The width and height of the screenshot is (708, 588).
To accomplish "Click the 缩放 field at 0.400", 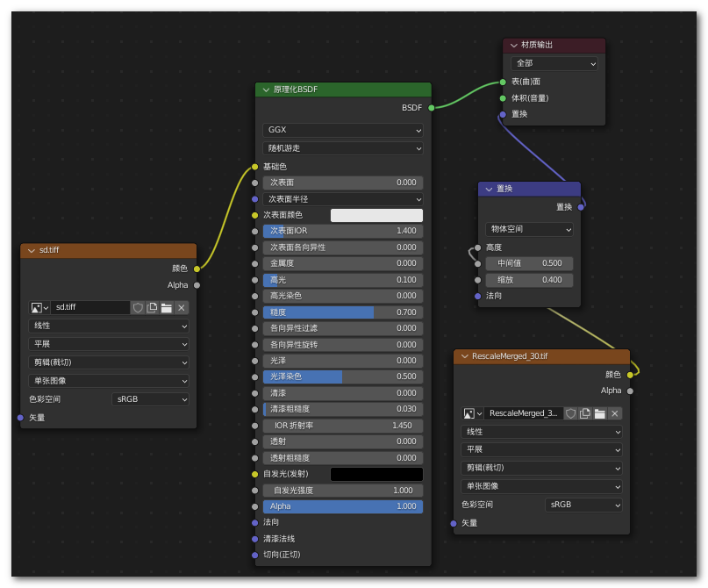I will click(529, 280).
